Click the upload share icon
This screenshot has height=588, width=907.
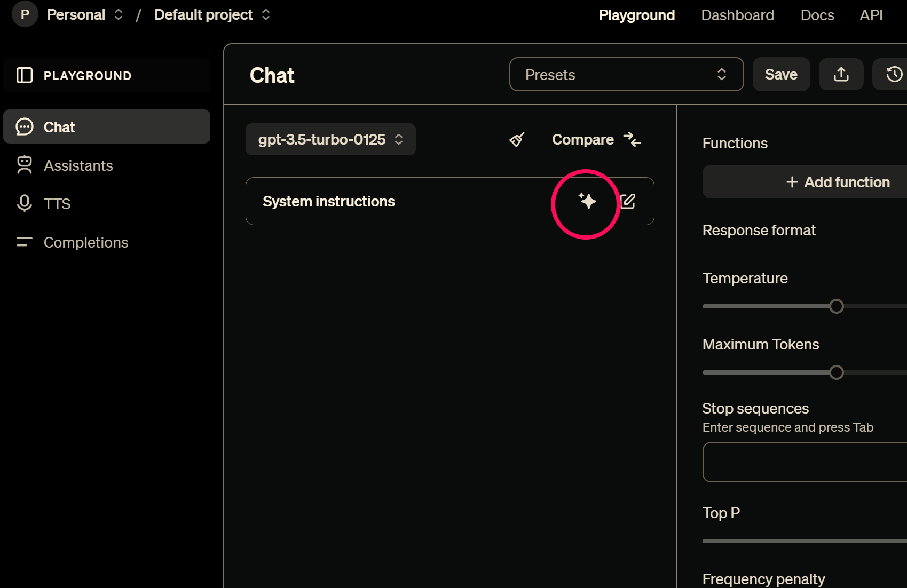coord(841,74)
